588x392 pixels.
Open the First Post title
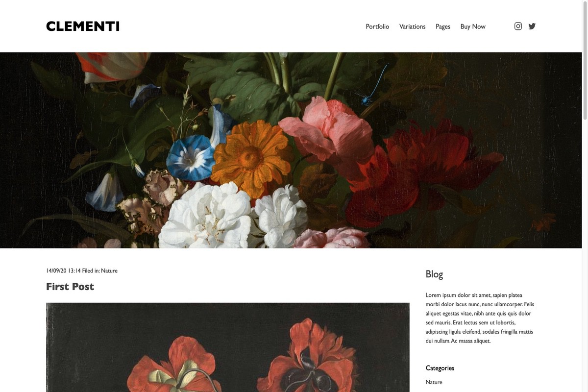[70, 287]
